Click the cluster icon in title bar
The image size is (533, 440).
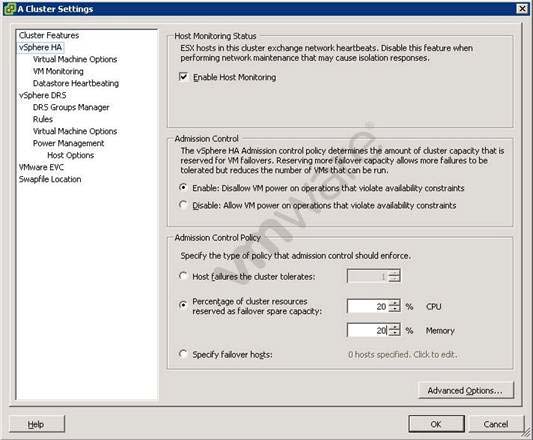click(x=10, y=9)
